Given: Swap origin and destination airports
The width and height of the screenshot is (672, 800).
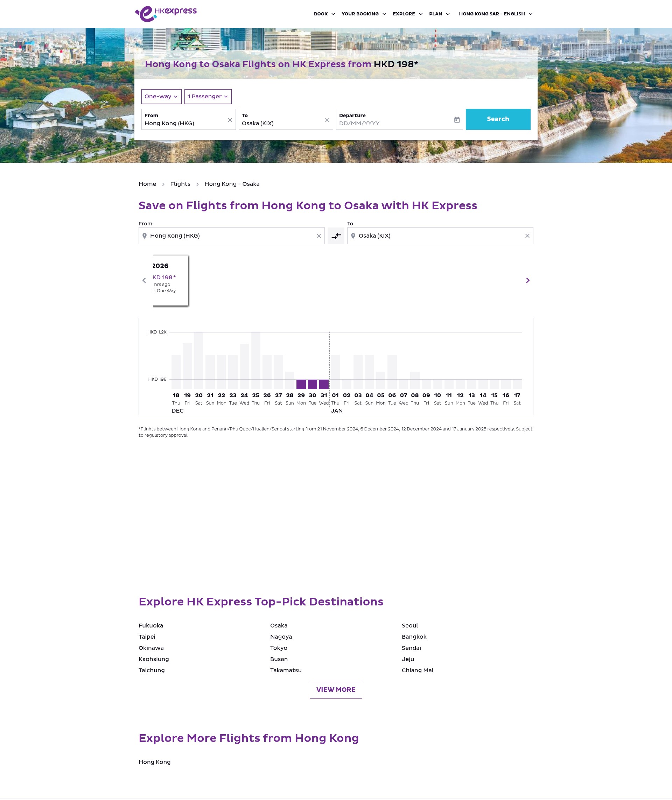Looking at the screenshot, I should coord(336,236).
